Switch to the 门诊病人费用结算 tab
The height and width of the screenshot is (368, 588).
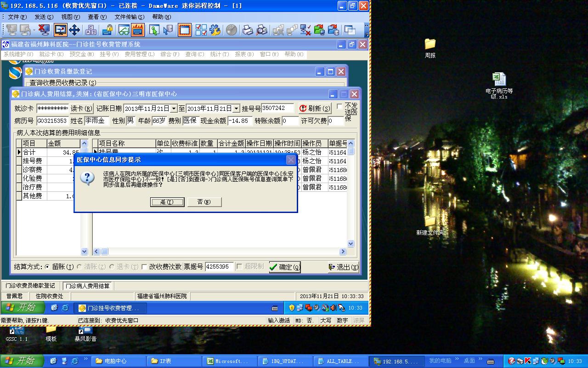coord(88,286)
